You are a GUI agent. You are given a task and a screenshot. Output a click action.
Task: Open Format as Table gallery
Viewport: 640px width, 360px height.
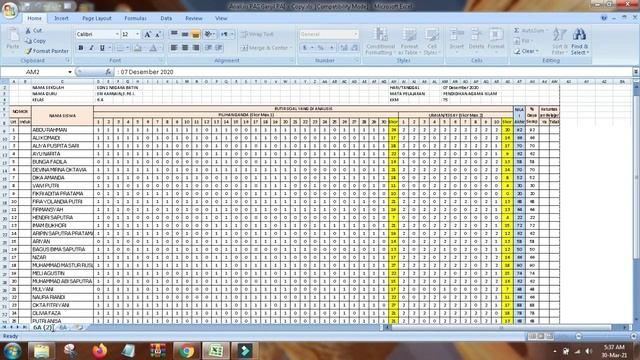click(x=409, y=41)
